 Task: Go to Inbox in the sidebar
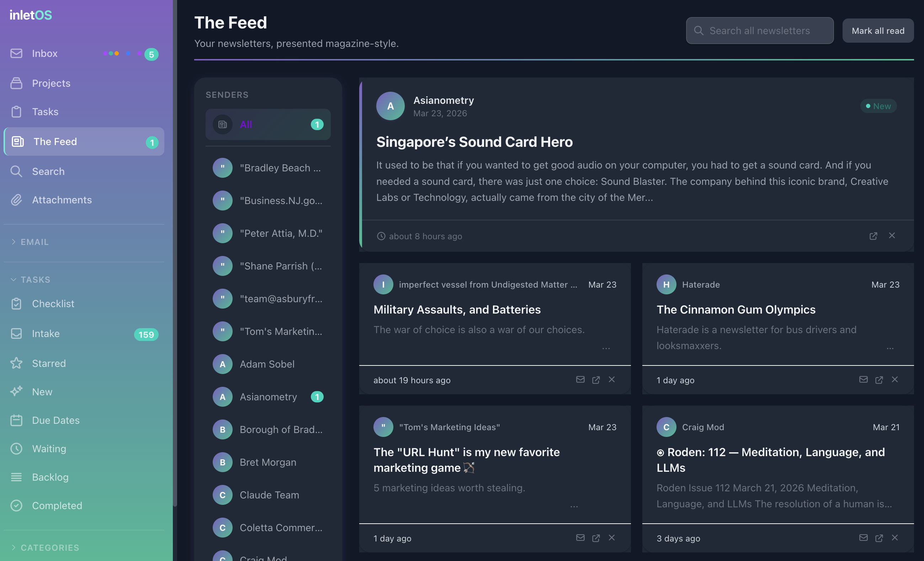click(x=44, y=54)
